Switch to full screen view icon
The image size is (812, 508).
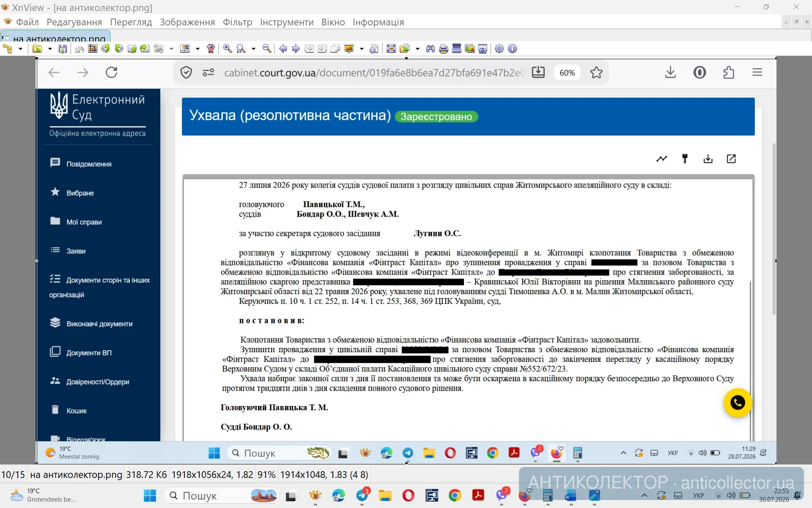391,49
